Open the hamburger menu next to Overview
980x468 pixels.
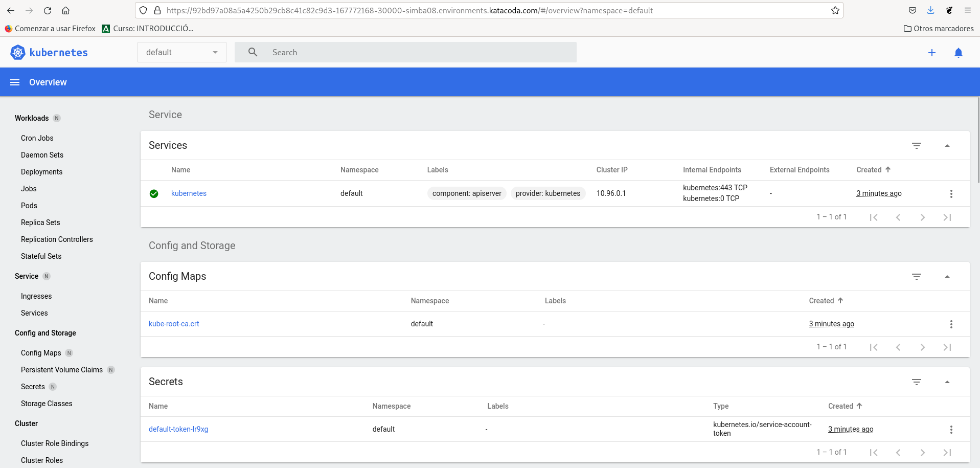tap(15, 82)
